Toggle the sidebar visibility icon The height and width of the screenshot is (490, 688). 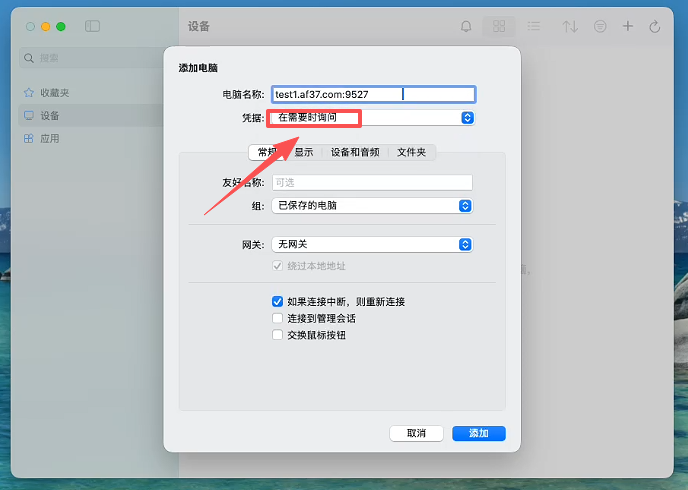(93, 26)
